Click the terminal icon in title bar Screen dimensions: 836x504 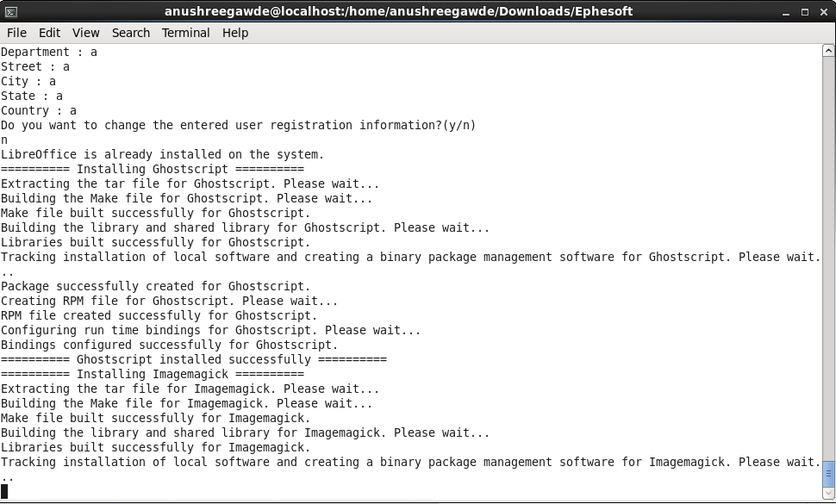(x=10, y=12)
